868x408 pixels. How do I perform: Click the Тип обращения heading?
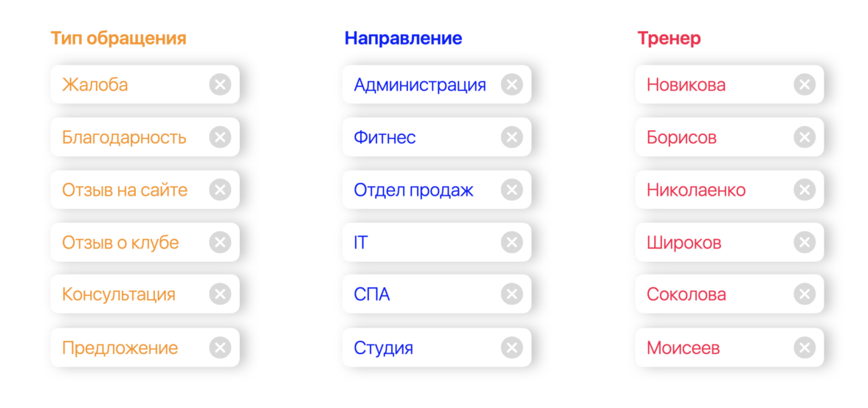click(118, 38)
